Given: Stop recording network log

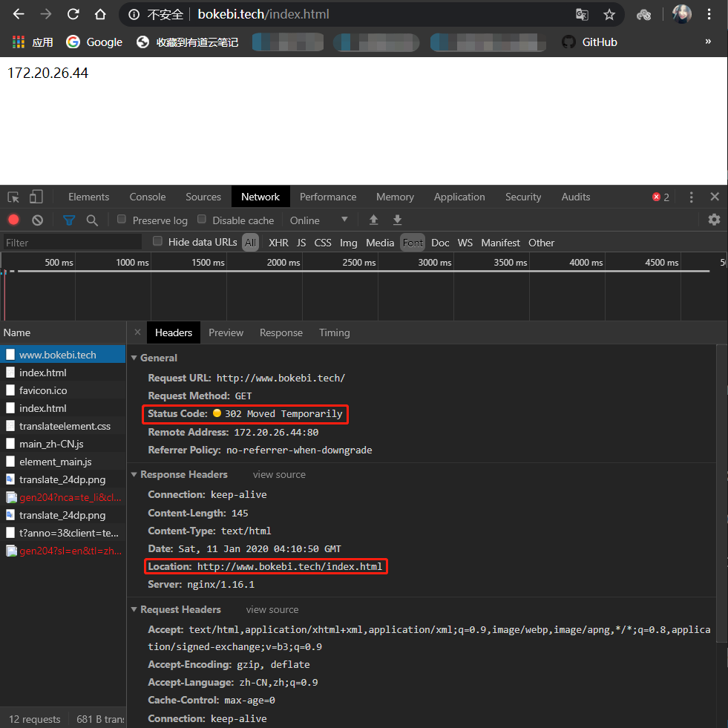Looking at the screenshot, I should tap(14, 220).
